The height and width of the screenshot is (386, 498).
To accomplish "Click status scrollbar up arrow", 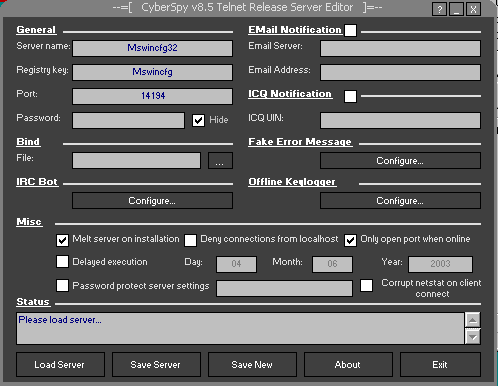I will 473,320.
